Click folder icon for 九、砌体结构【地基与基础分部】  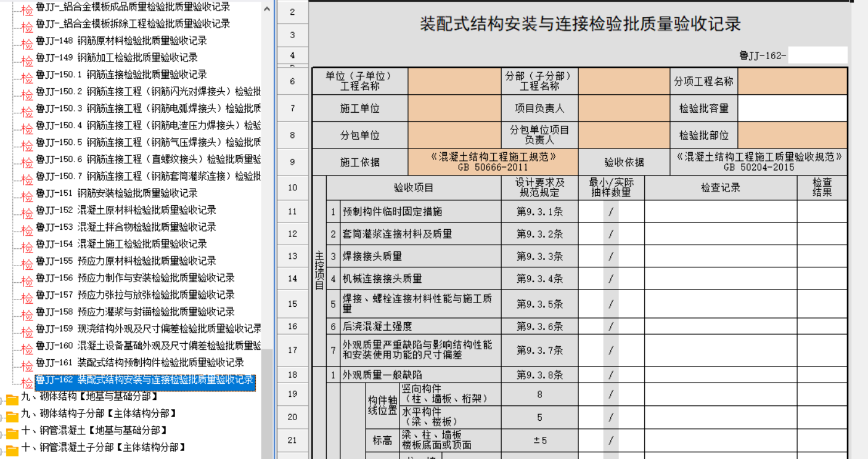[12, 399]
